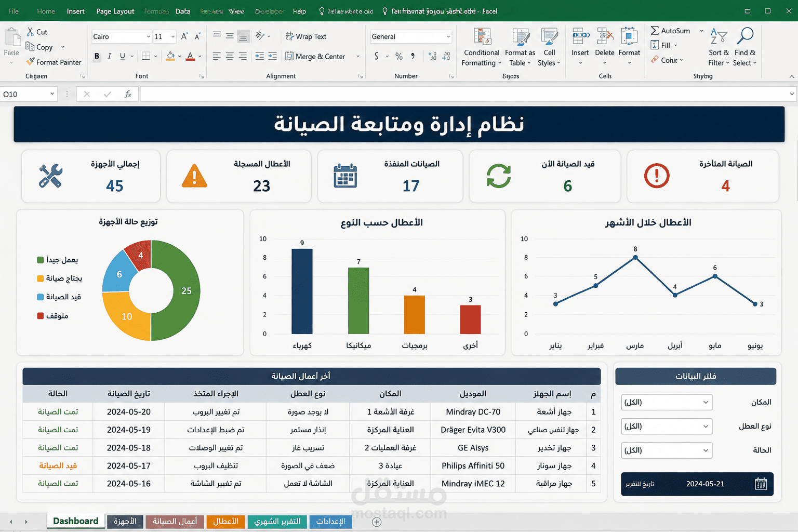Open the نوع العطل filter dropdown

(667, 426)
